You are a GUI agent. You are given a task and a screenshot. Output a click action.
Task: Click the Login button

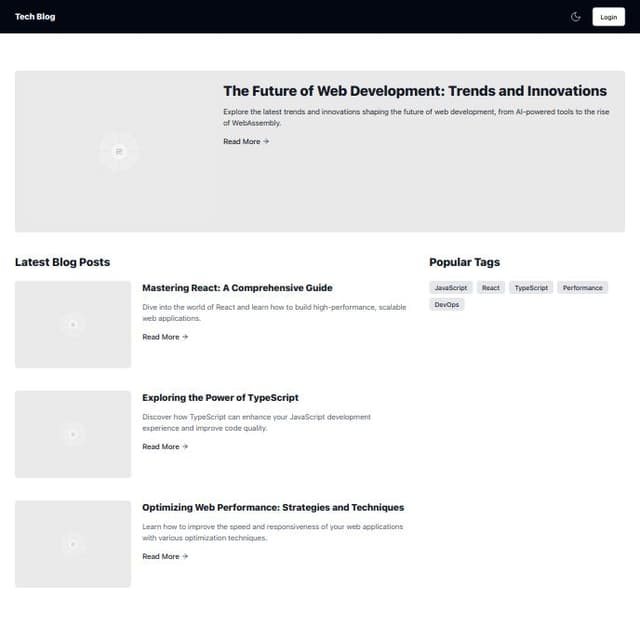coord(608,17)
